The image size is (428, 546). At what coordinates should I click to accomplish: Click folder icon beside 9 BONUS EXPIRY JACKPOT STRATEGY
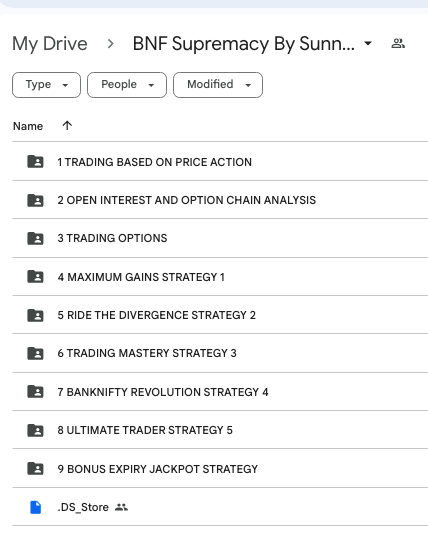coord(35,469)
